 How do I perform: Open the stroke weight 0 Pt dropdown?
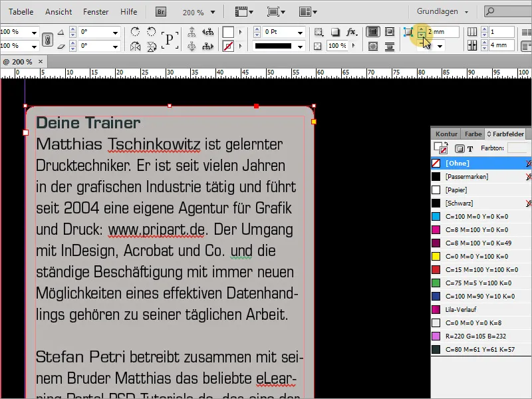[x=301, y=33]
